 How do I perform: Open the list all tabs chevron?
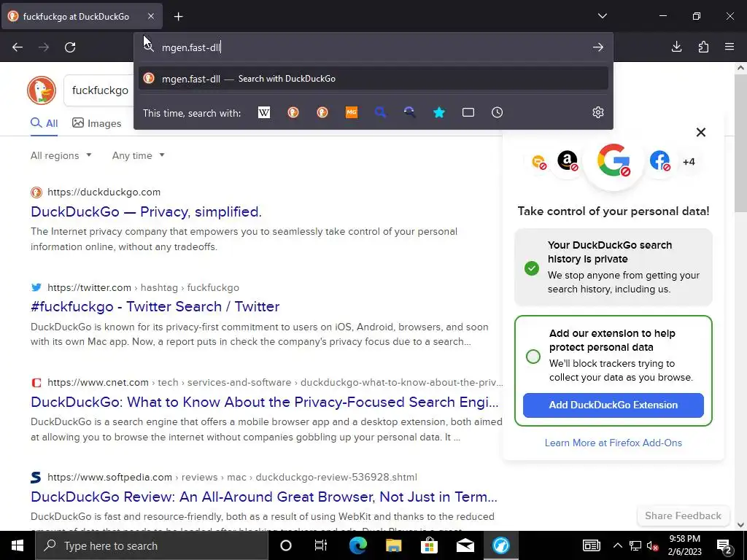(x=602, y=16)
